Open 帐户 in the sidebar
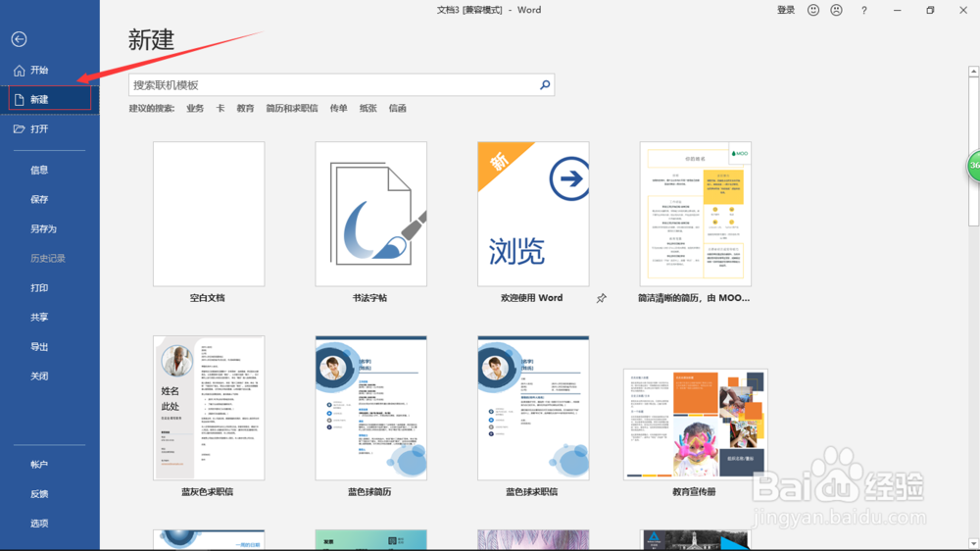This screenshot has height=551, width=980. click(39, 465)
